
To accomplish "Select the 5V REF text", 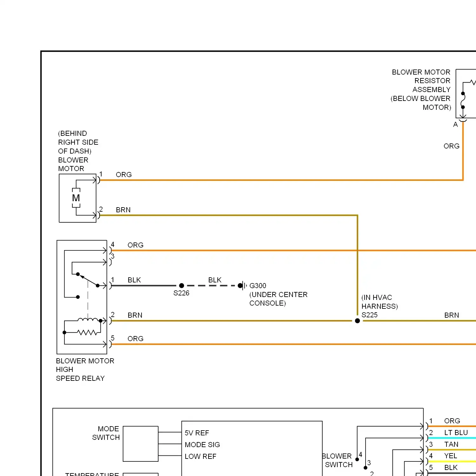I will (x=197, y=433).
